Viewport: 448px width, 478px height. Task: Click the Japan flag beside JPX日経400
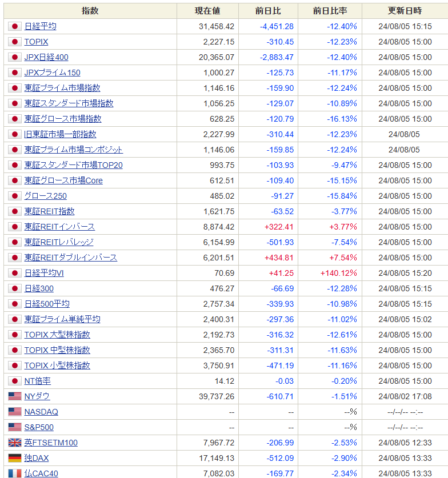tap(15, 57)
